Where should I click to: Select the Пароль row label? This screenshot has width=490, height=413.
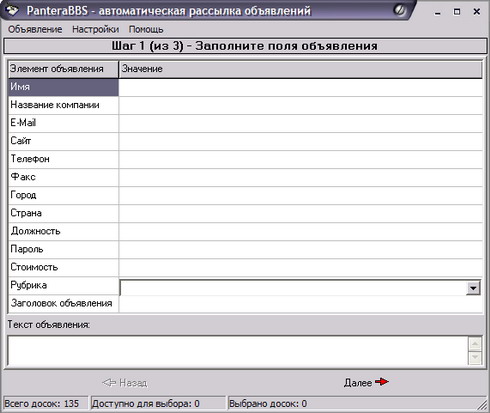(x=63, y=249)
